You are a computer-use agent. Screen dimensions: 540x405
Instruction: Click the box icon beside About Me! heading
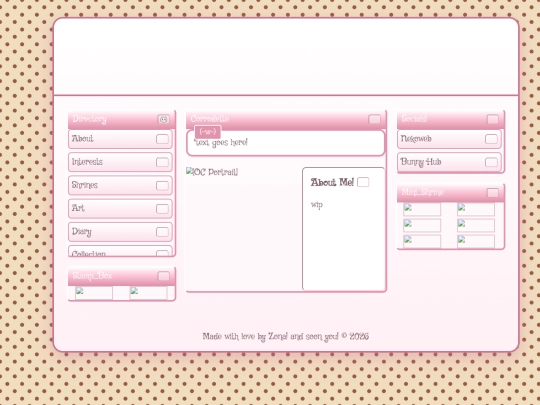(x=363, y=182)
